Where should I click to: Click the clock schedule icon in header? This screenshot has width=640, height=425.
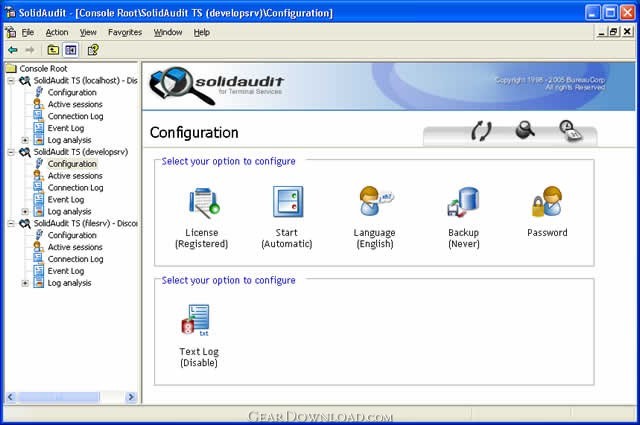tap(570, 131)
